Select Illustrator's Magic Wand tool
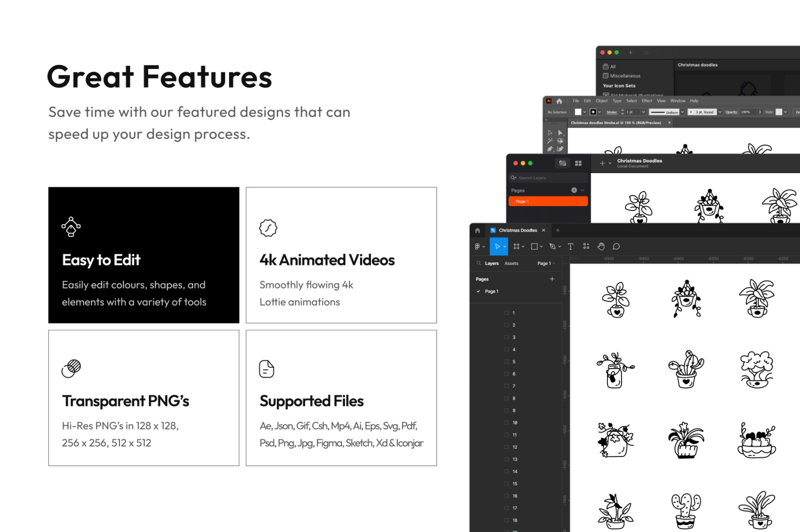Viewport: 800px width, 532px height. click(x=550, y=141)
